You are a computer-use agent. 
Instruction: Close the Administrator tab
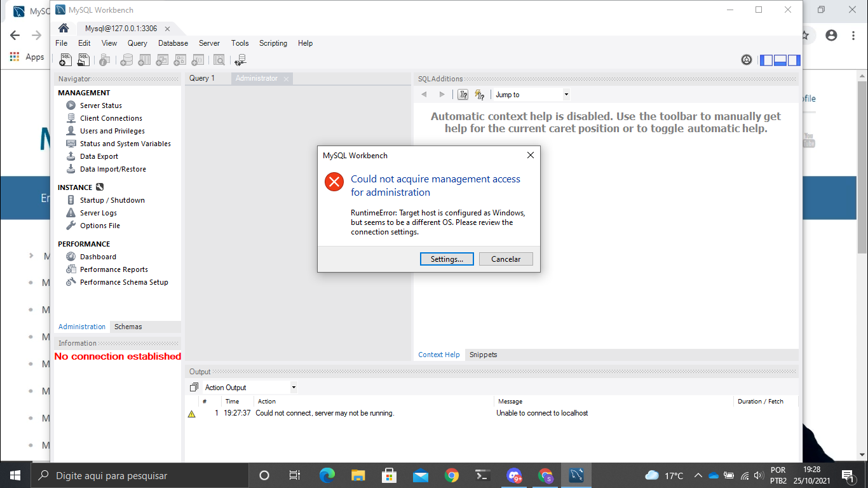pos(287,79)
